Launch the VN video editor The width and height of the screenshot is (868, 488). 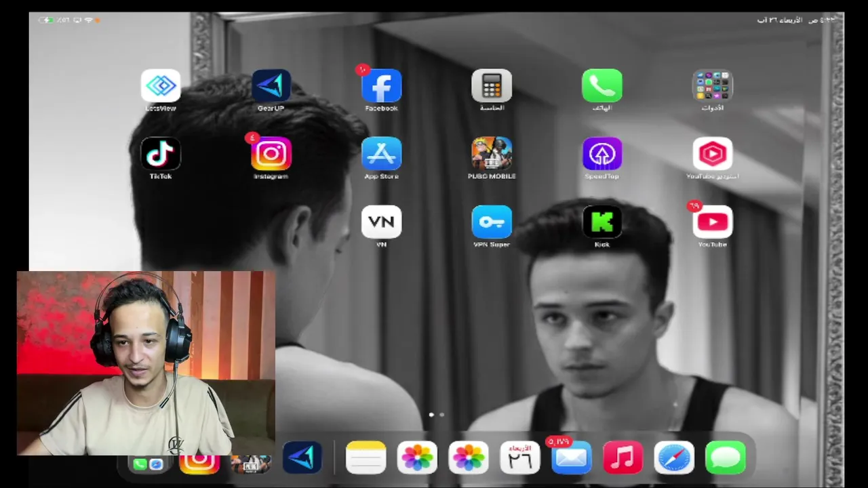pyautogui.click(x=382, y=222)
